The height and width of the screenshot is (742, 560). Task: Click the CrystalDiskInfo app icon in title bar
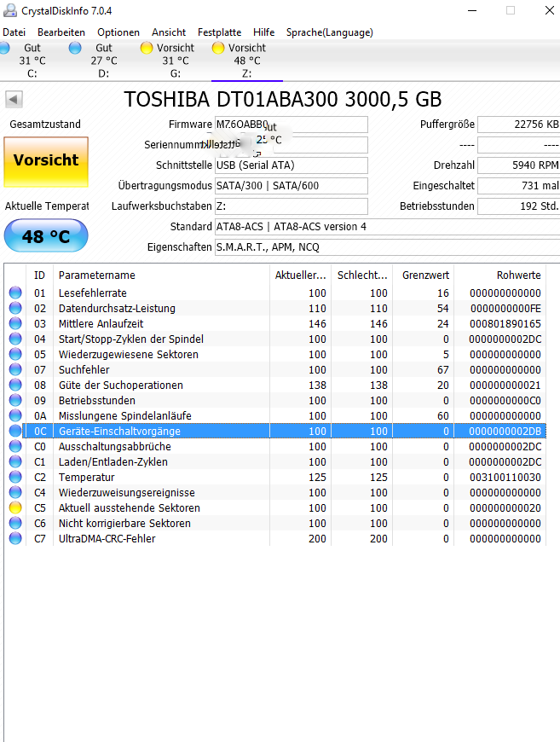[x=9, y=10]
